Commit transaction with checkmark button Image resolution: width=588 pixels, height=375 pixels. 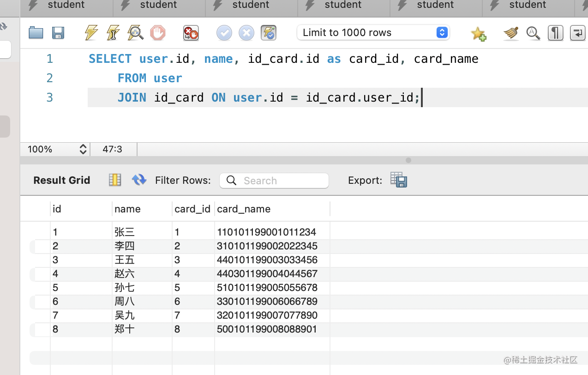224,33
